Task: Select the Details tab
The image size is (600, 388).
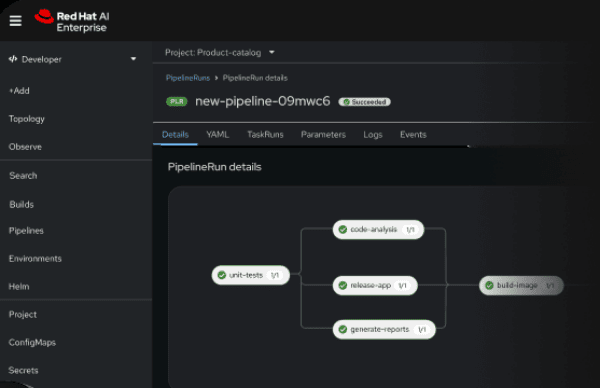Action: coord(175,135)
